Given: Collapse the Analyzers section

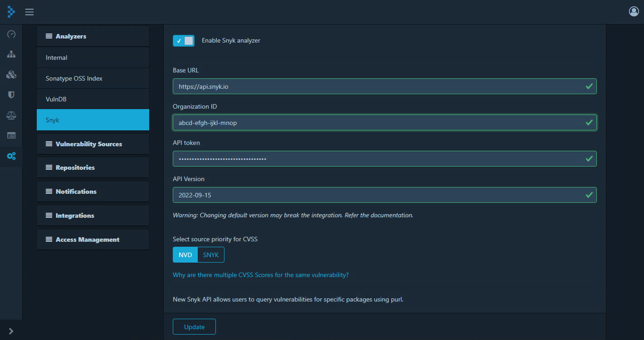Looking at the screenshot, I should coord(93,36).
